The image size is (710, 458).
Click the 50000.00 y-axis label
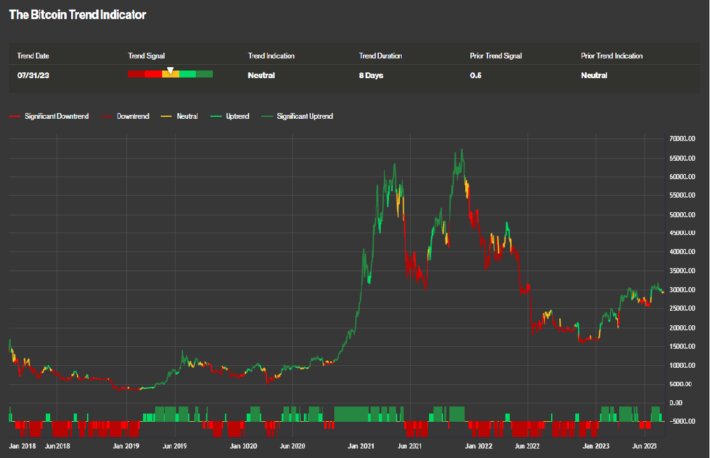682,214
